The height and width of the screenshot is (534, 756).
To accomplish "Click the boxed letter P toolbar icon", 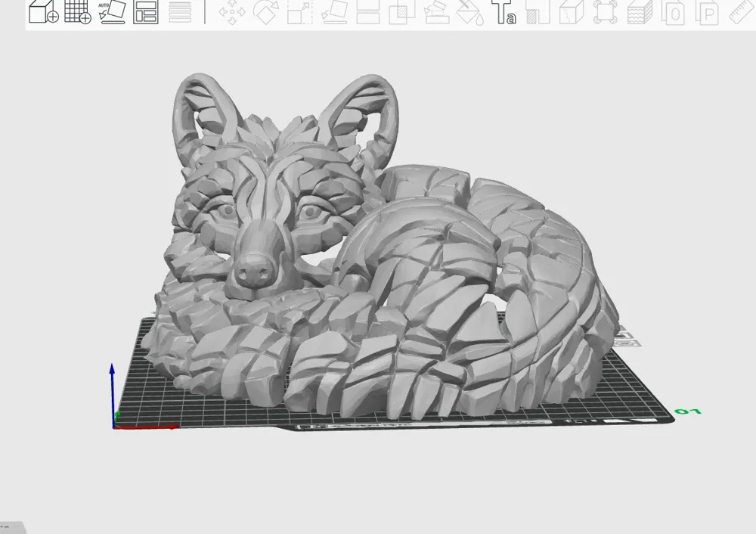I will (707, 13).
